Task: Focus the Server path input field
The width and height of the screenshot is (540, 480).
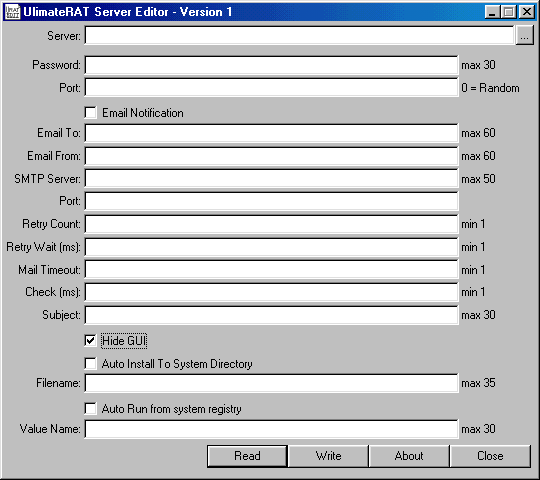Action: [x=299, y=35]
